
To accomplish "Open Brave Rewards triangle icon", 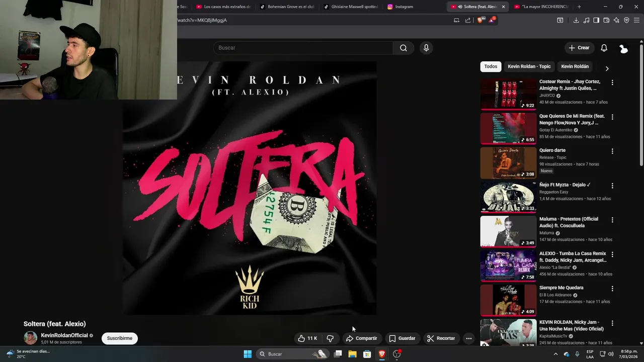I will click(492, 20).
